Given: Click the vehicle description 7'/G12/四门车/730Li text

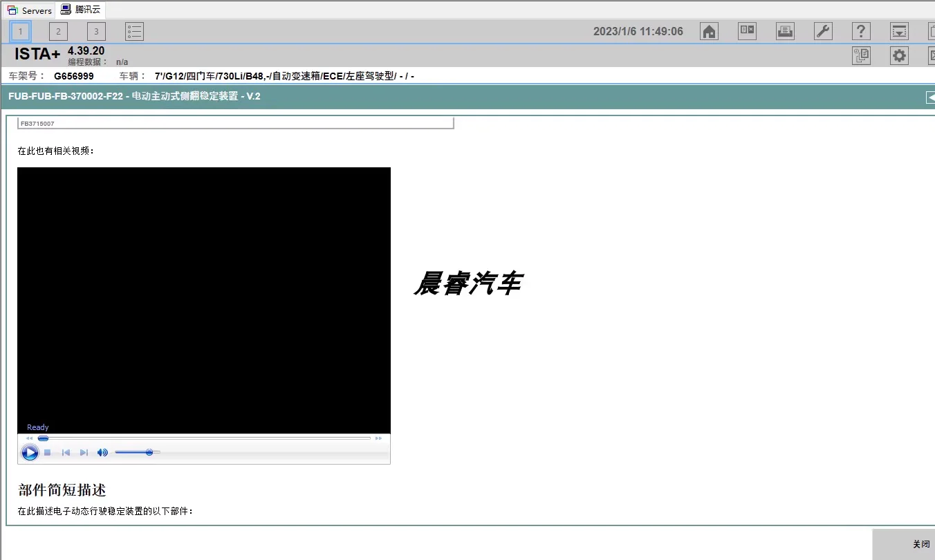Looking at the screenshot, I should click(284, 76).
